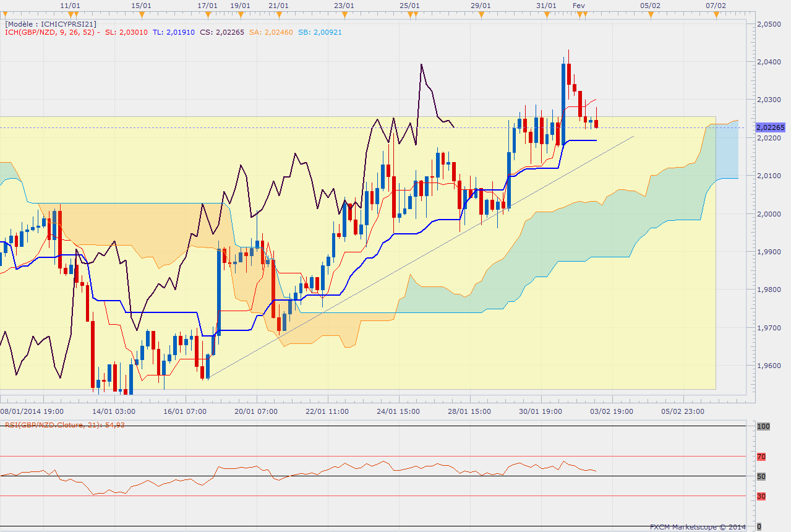Select the red 70 RSI level tag
Screen dimensions: 791x532
761,457
